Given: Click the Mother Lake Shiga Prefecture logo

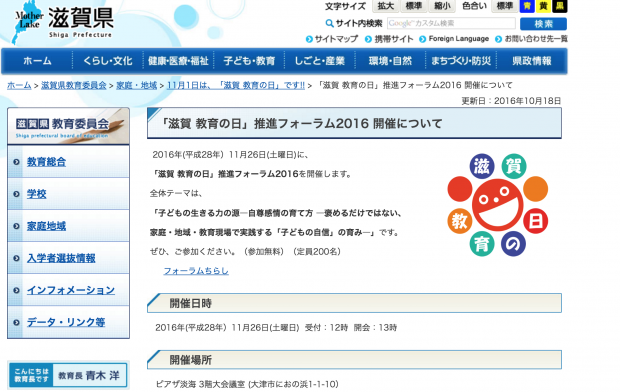Looking at the screenshot, I should point(63,22).
